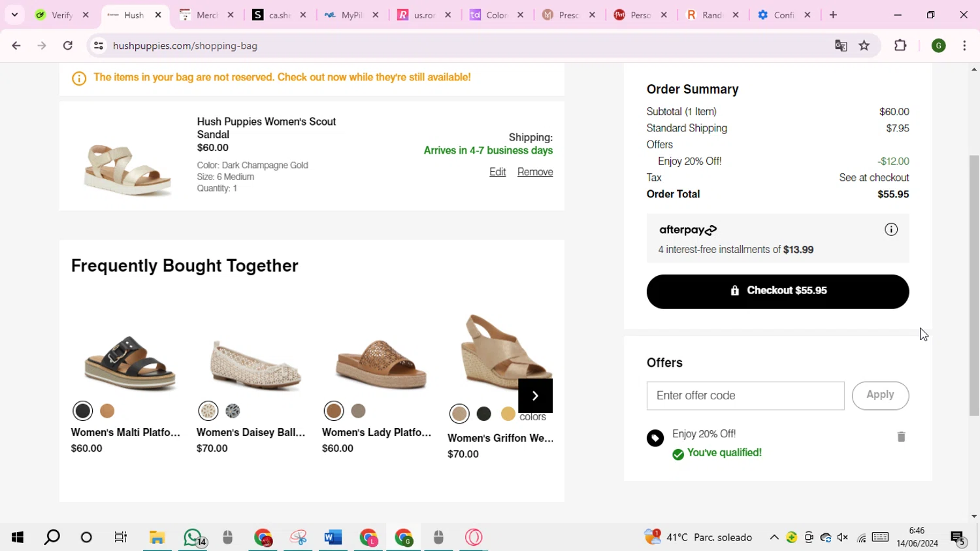Image resolution: width=980 pixels, height=551 pixels.
Task: Open the Windows Start menu
Action: pyautogui.click(x=18, y=537)
